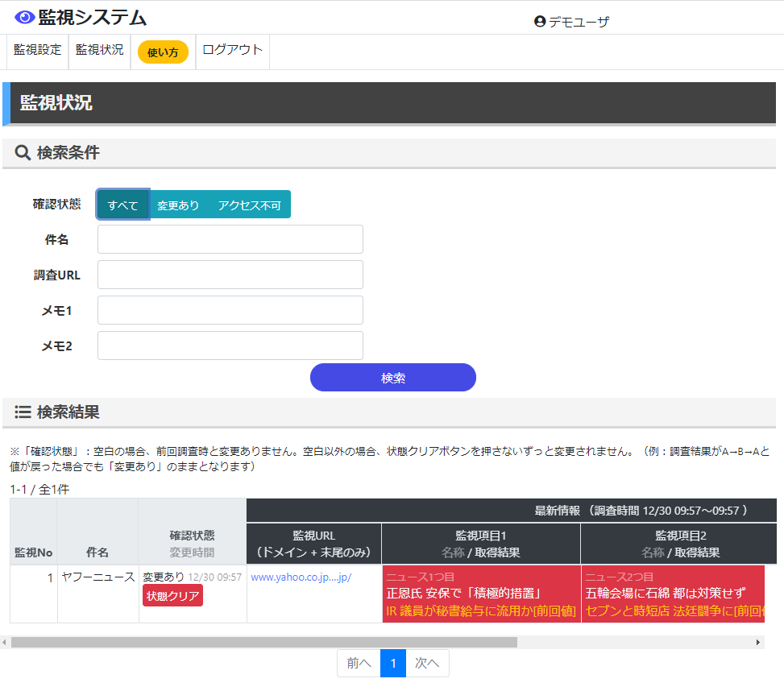784x687 pixels.
Task: Select the アクセス不可 filter option
Action: coord(249,205)
